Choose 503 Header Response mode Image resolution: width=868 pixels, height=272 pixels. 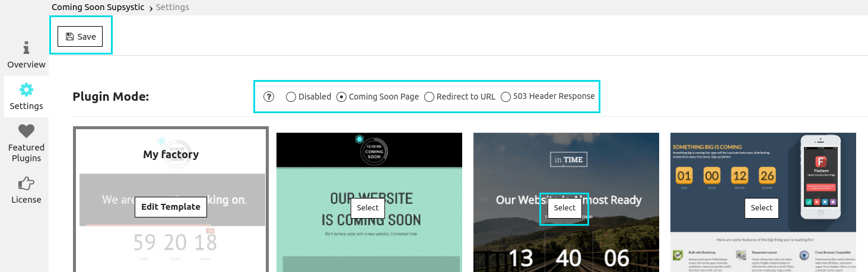coord(505,97)
